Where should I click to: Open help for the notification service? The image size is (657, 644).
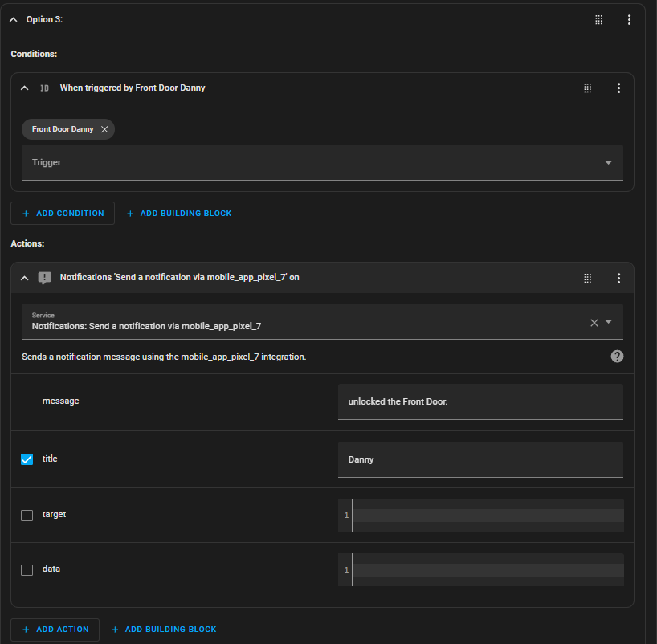(x=617, y=357)
